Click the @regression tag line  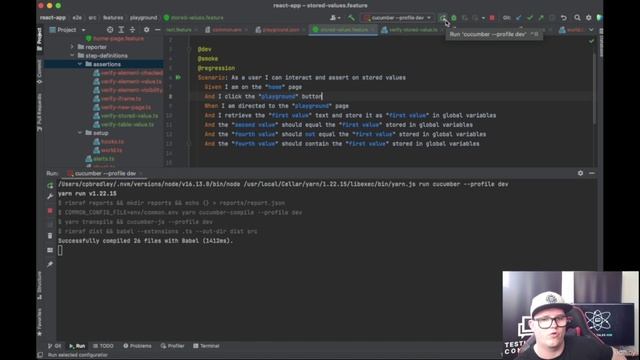pyautogui.click(x=216, y=68)
